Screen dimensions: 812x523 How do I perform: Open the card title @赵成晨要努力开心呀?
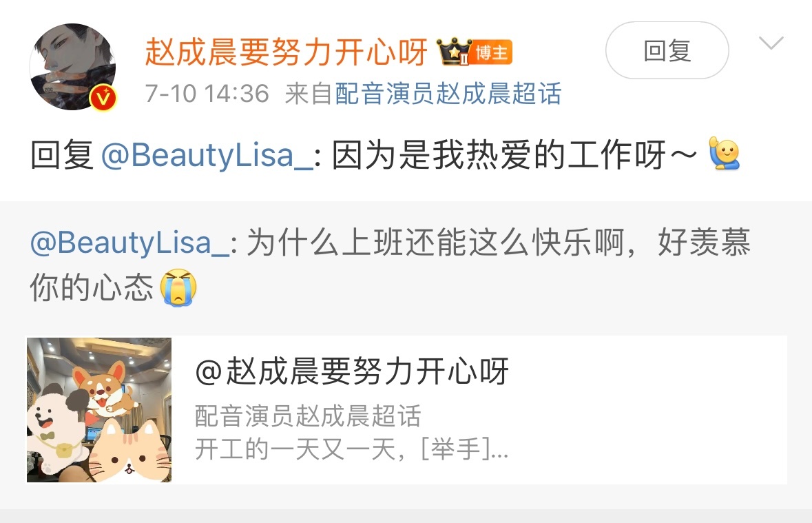352,371
